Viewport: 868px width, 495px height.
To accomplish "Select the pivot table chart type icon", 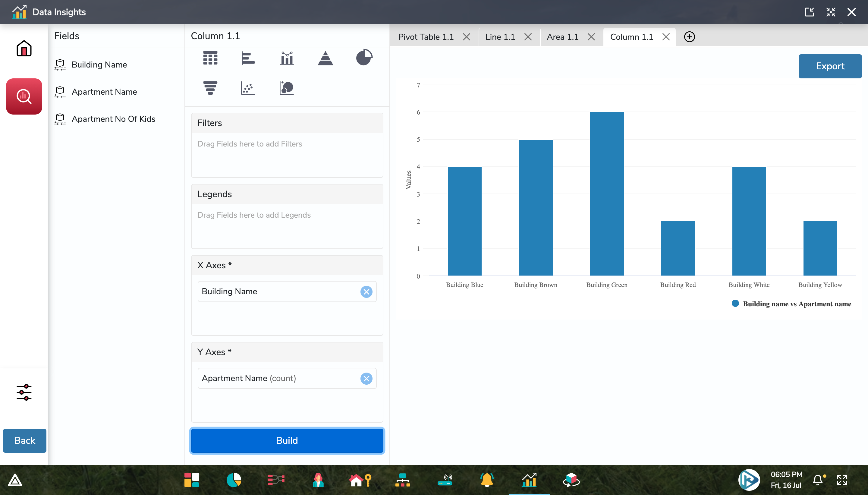I will tap(210, 58).
